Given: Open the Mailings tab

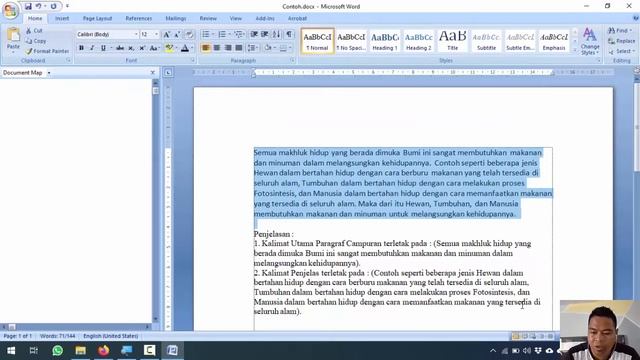Looking at the screenshot, I should click(176, 18).
